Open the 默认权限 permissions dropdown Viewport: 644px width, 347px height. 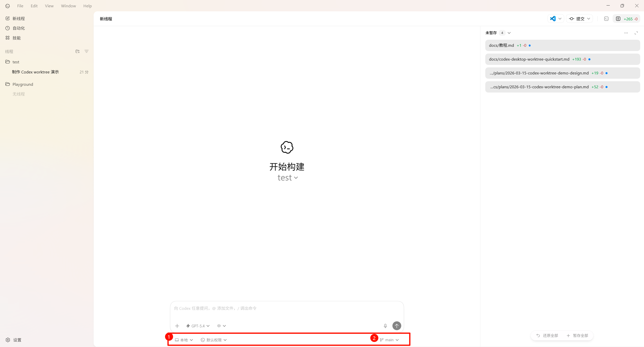[x=214, y=340]
